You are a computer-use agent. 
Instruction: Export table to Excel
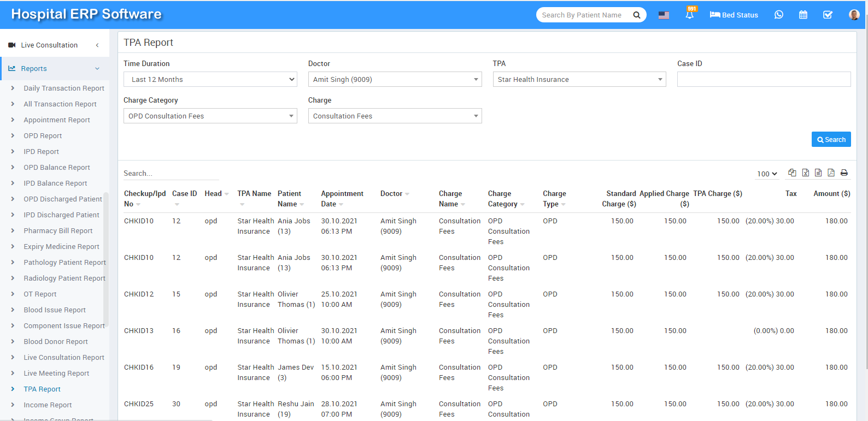pyautogui.click(x=805, y=173)
